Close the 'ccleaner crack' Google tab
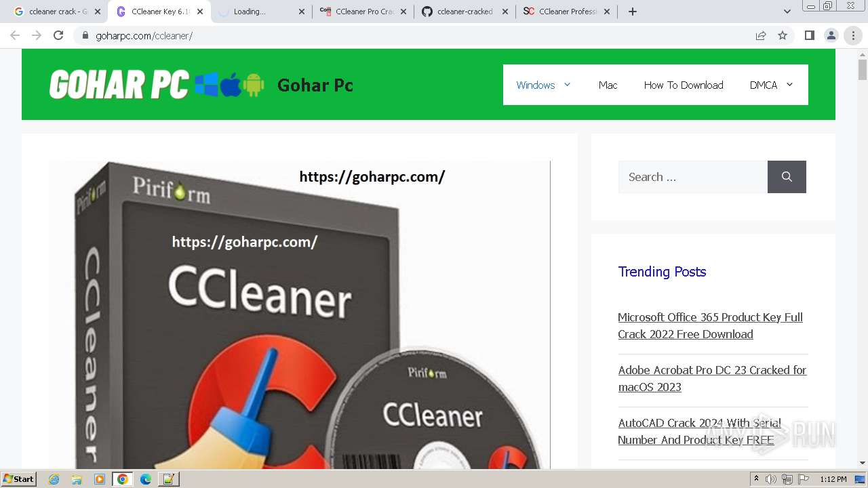Image resolution: width=868 pixels, height=488 pixels. coord(98,12)
